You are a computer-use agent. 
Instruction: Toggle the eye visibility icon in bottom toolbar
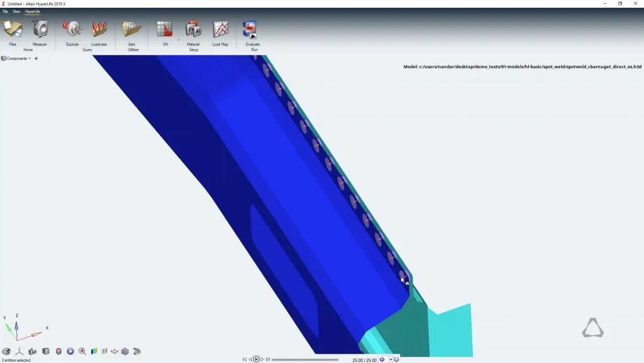coord(6,352)
